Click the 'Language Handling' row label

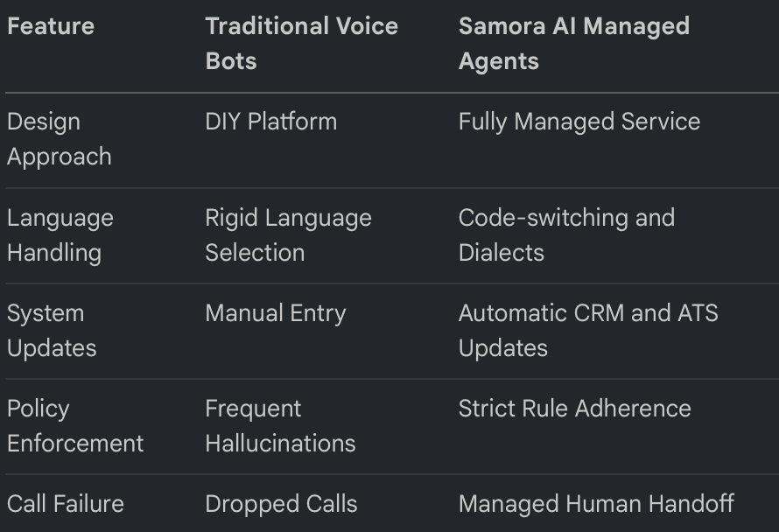60,235
